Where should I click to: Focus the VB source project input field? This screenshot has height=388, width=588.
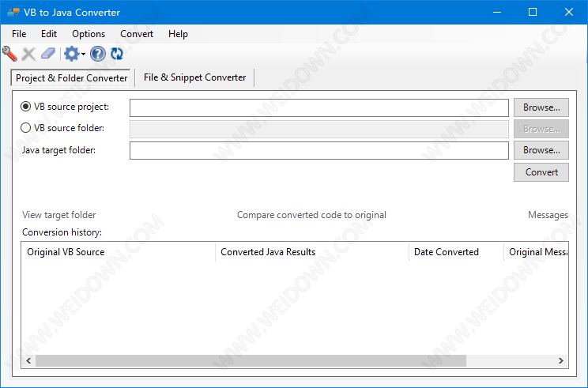319,108
